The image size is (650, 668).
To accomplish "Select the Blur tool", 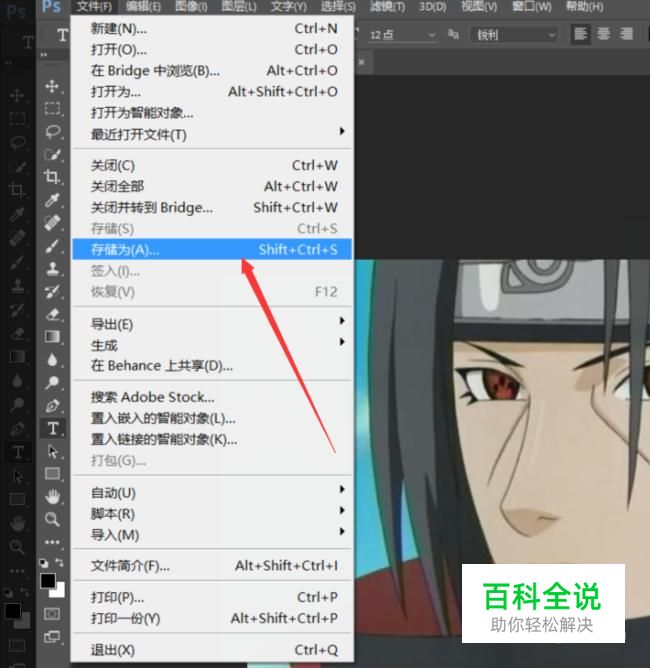I will coord(52,360).
